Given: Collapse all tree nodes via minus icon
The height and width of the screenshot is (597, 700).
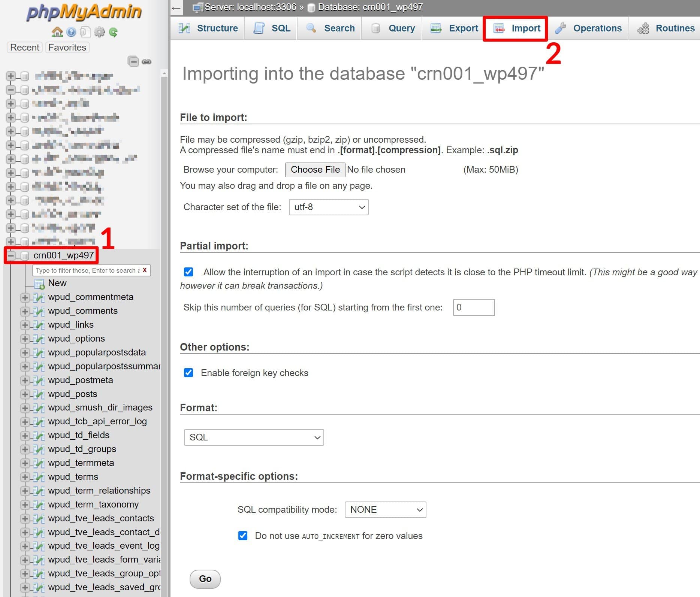Looking at the screenshot, I should click(x=133, y=61).
